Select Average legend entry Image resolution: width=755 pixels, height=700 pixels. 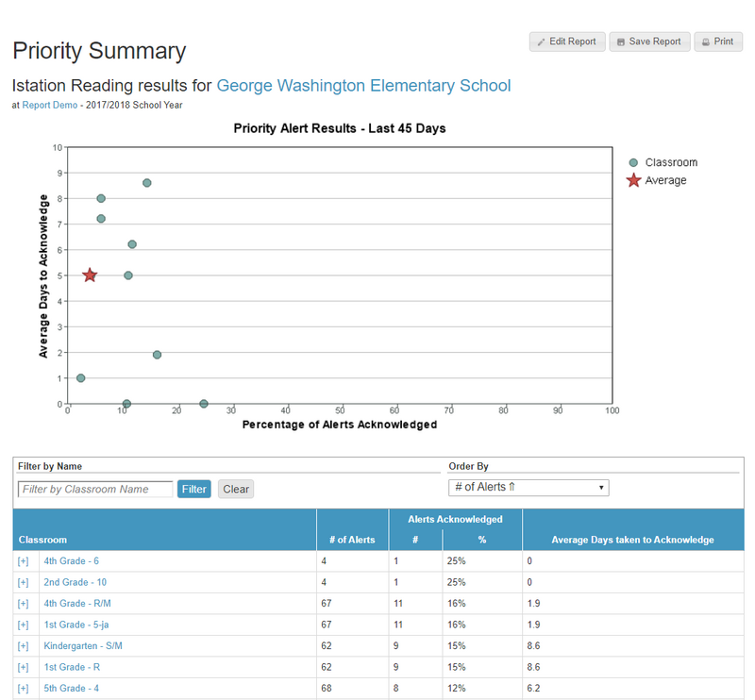[657, 180]
